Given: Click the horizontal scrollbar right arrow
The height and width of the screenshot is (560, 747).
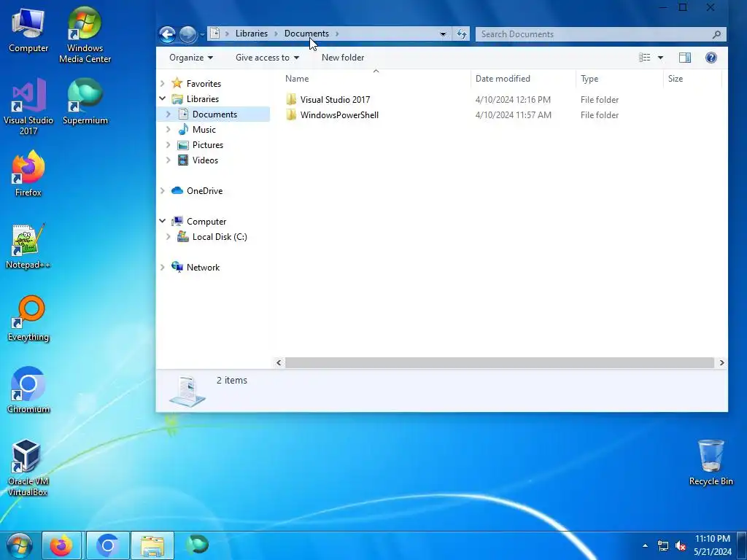Looking at the screenshot, I should pyautogui.click(x=721, y=363).
